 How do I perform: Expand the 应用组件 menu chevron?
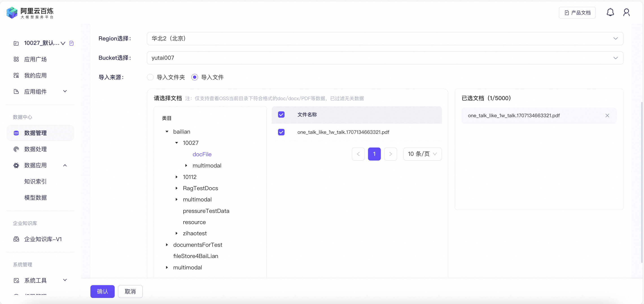click(x=65, y=91)
